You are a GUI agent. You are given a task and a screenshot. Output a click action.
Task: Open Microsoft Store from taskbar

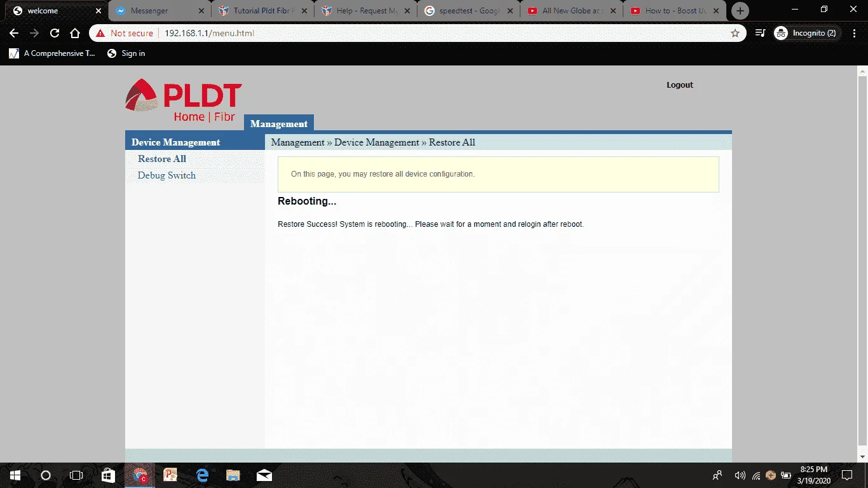(x=108, y=475)
